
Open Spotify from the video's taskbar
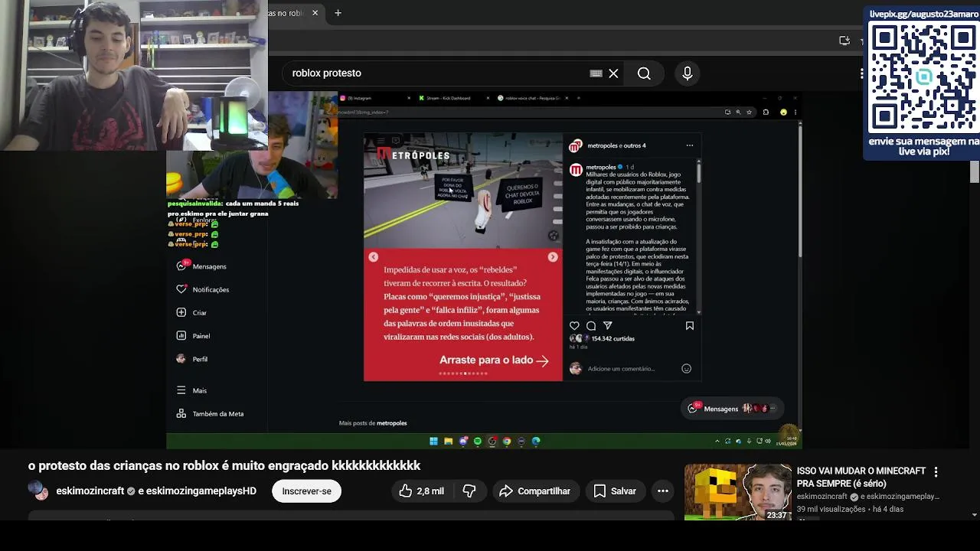tap(478, 442)
